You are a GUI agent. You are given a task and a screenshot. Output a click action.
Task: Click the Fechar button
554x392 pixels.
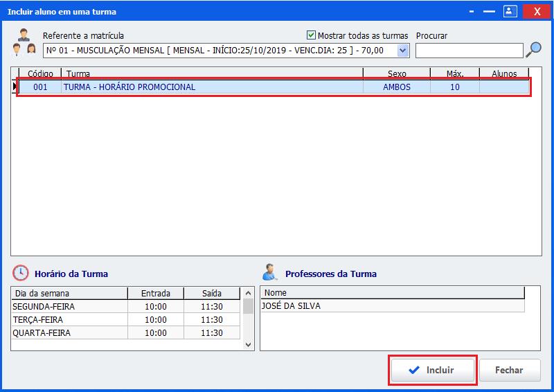(x=510, y=370)
